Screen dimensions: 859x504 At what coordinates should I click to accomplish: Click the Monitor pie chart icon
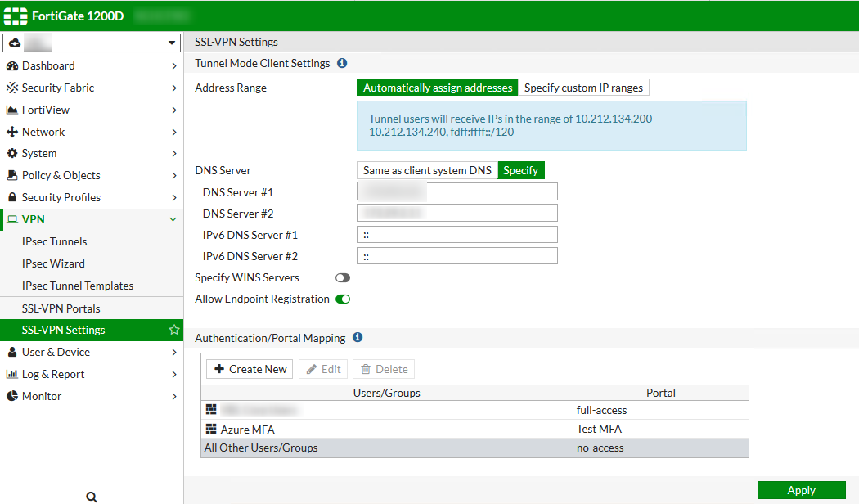tap(12, 396)
